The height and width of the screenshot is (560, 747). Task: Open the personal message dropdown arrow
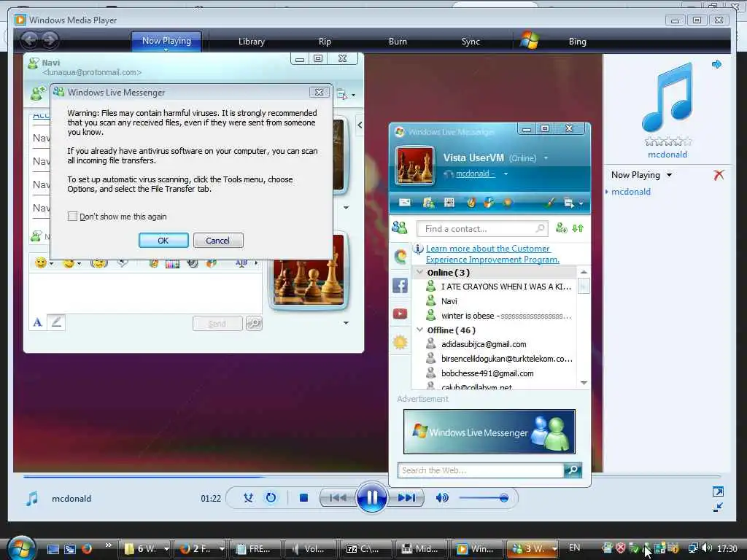point(506,174)
